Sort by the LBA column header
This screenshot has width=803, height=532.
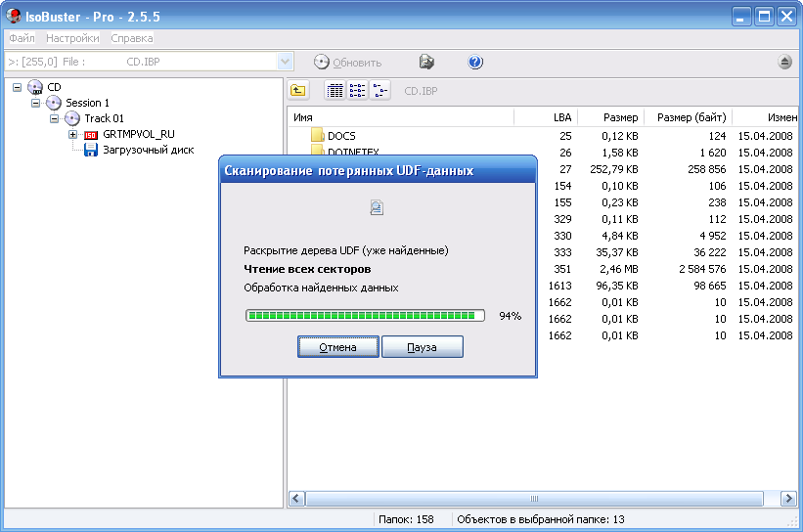point(546,117)
